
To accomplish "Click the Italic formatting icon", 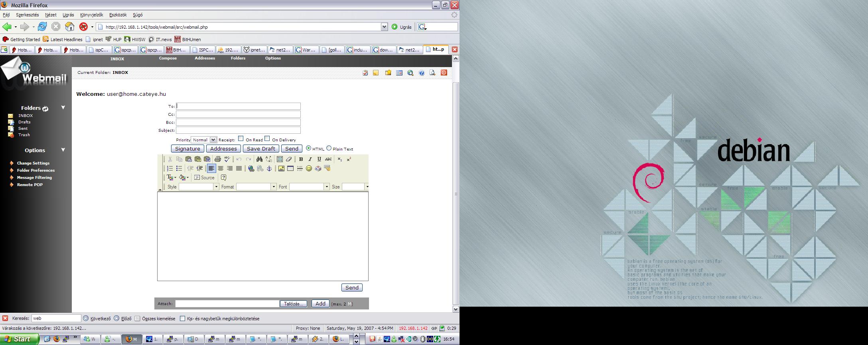I will [310, 159].
